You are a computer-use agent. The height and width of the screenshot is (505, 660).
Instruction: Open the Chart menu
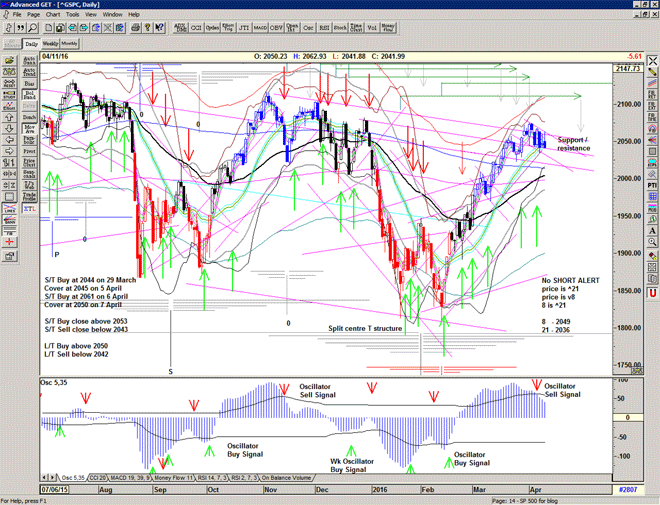tap(53, 15)
